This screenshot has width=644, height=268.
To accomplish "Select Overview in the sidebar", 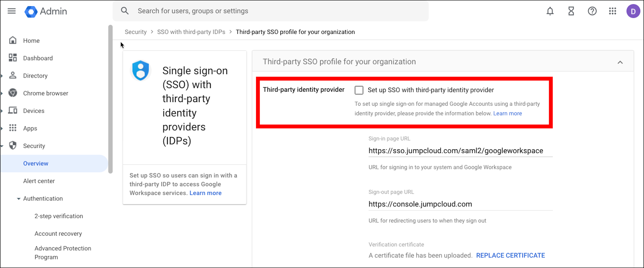I will pos(36,163).
